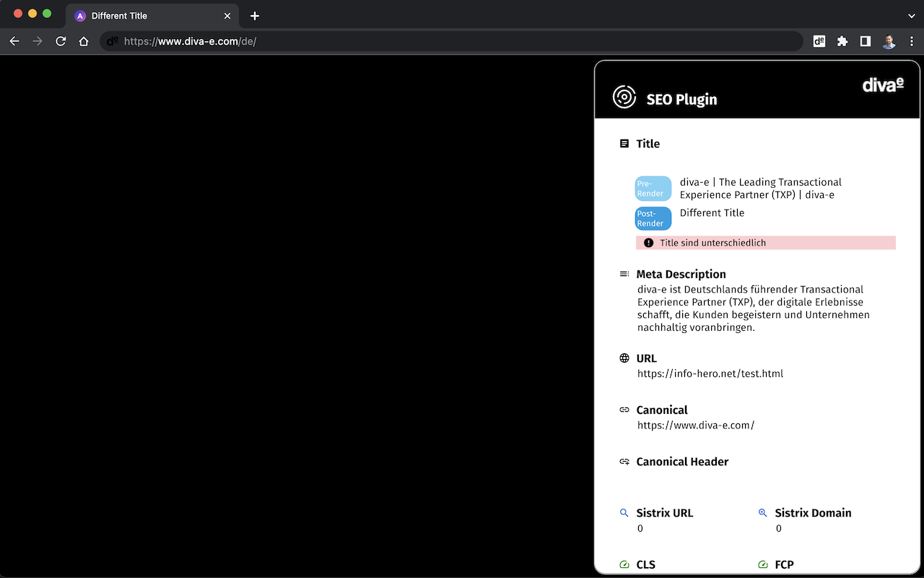Viewport: 924px width, 578px height.
Task: Expand the tab search chevron
Action: [x=911, y=16]
